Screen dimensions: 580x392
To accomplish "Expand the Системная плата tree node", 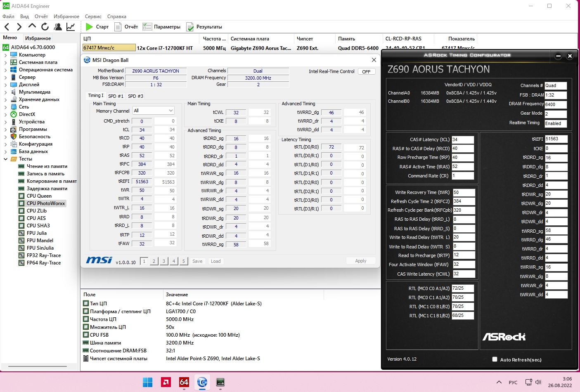I will (x=5, y=62).
